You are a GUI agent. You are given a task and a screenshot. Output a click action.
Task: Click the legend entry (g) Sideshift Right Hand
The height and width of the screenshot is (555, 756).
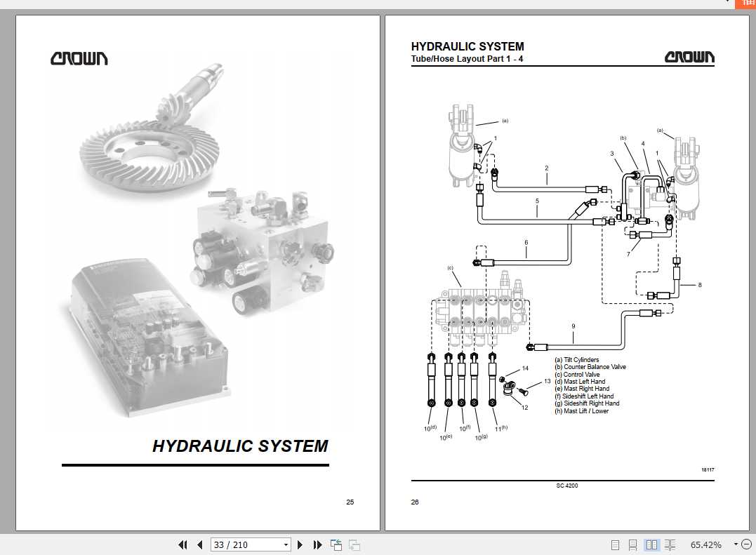point(587,403)
